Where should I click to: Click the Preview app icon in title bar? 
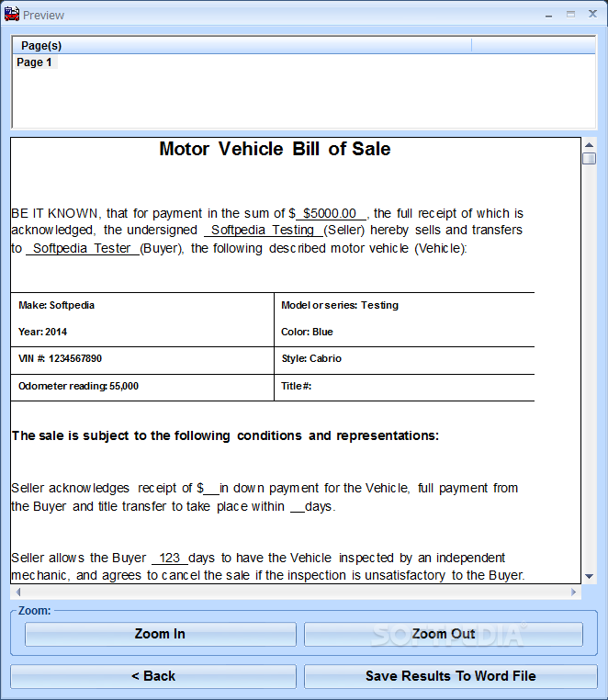(x=12, y=15)
